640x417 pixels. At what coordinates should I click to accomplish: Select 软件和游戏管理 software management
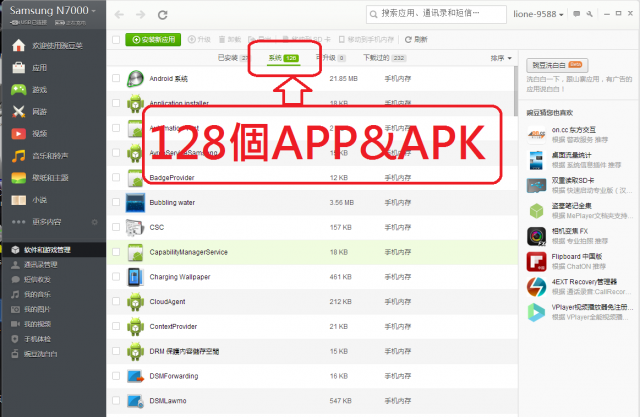coord(53,250)
